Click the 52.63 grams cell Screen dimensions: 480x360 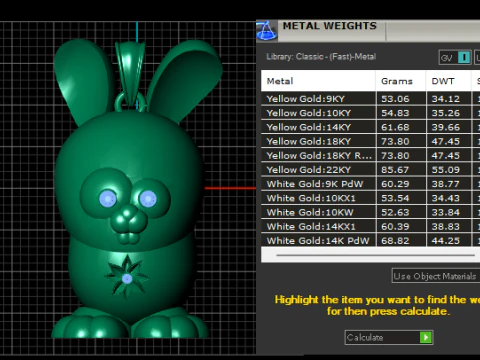pos(401,212)
